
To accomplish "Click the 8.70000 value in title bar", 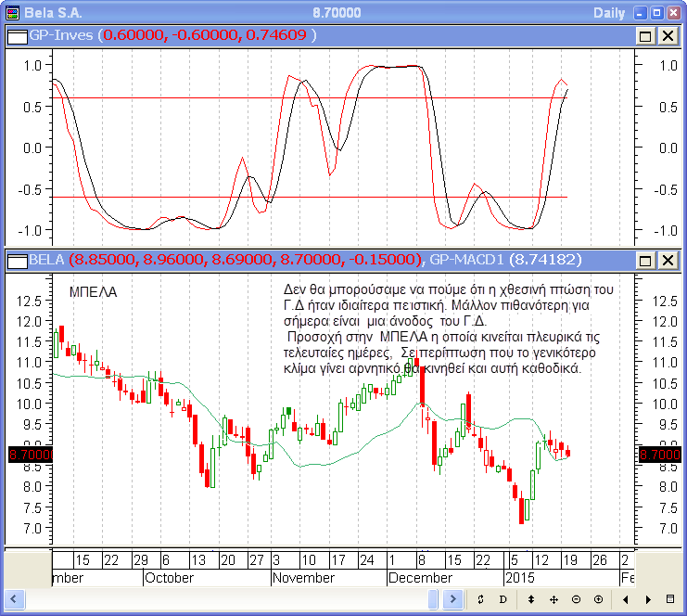I will [x=337, y=13].
